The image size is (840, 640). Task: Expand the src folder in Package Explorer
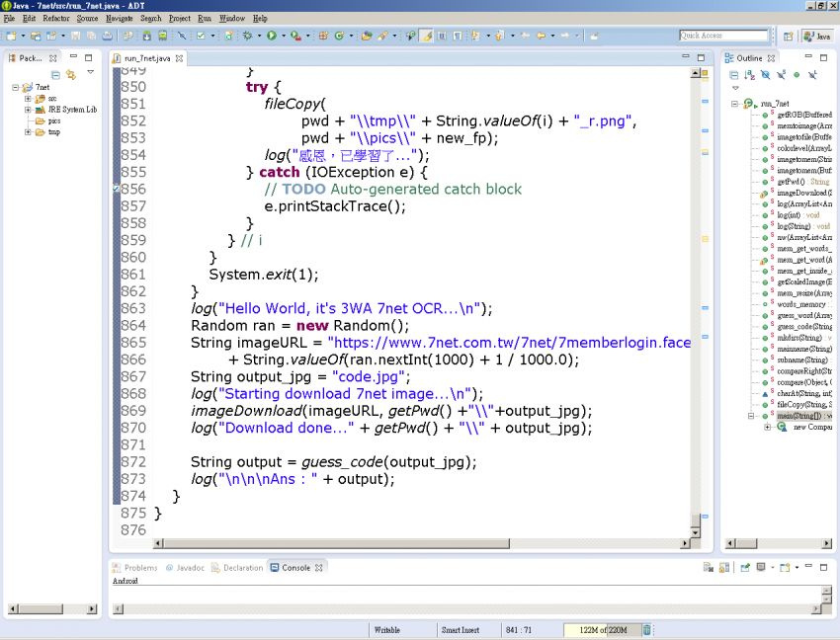(27, 99)
